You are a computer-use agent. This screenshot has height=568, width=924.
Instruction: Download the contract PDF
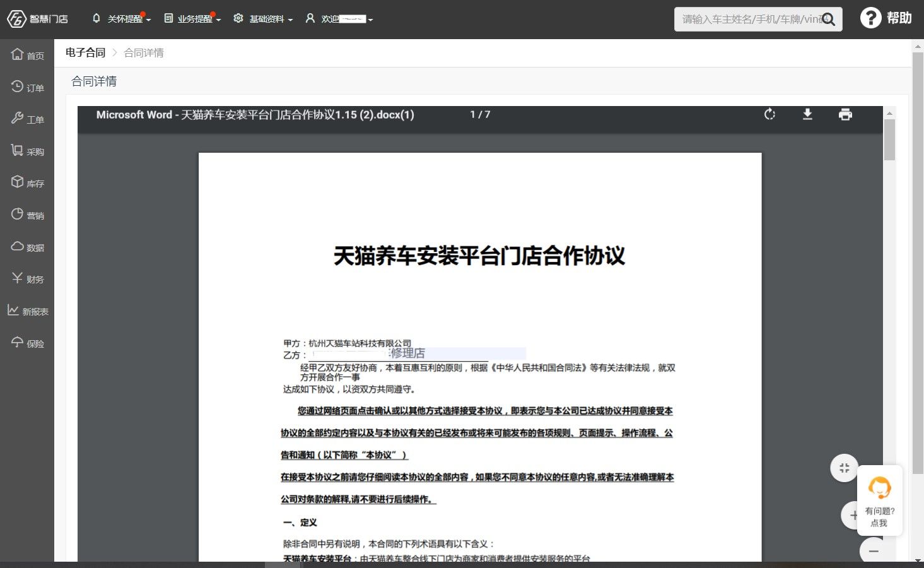coord(807,114)
